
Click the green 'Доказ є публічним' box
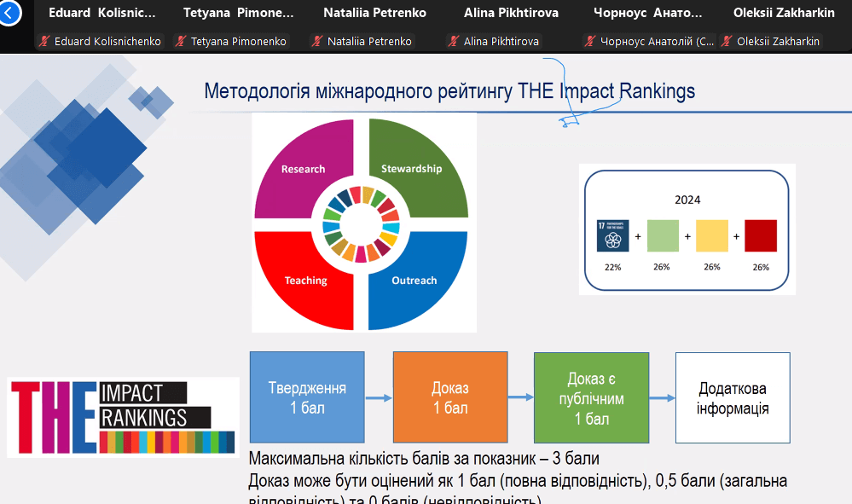pos(592,397)
